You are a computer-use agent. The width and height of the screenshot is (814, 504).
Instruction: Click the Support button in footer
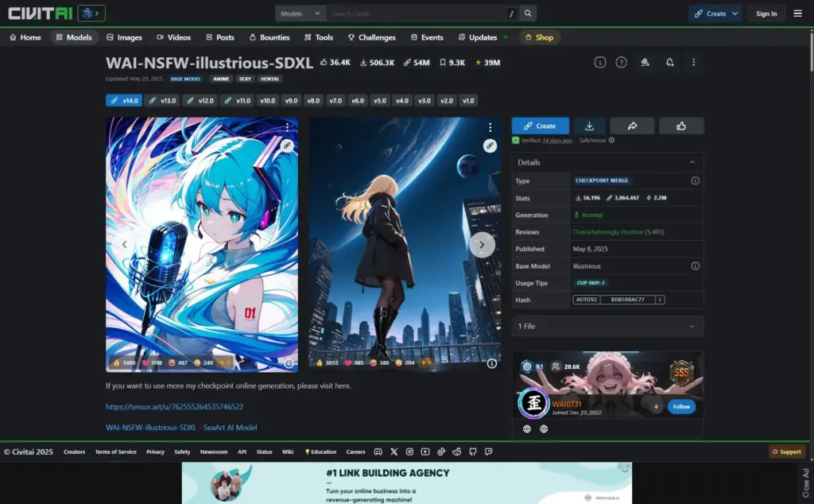(x=787, y=452)
